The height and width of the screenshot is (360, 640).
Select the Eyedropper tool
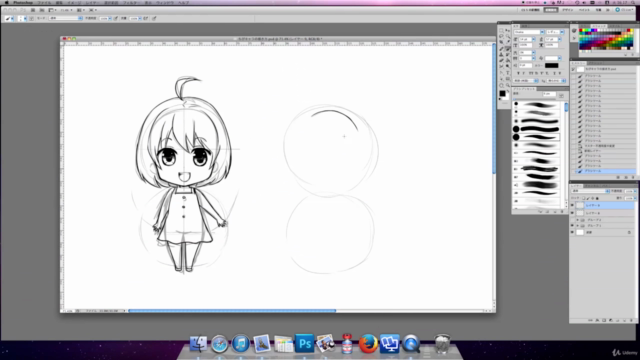[x=508, y=42]
